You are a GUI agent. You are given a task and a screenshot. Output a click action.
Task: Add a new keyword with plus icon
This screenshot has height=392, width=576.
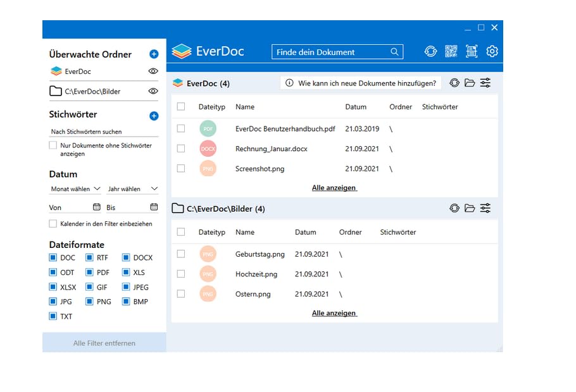click(x=154, y=116)
